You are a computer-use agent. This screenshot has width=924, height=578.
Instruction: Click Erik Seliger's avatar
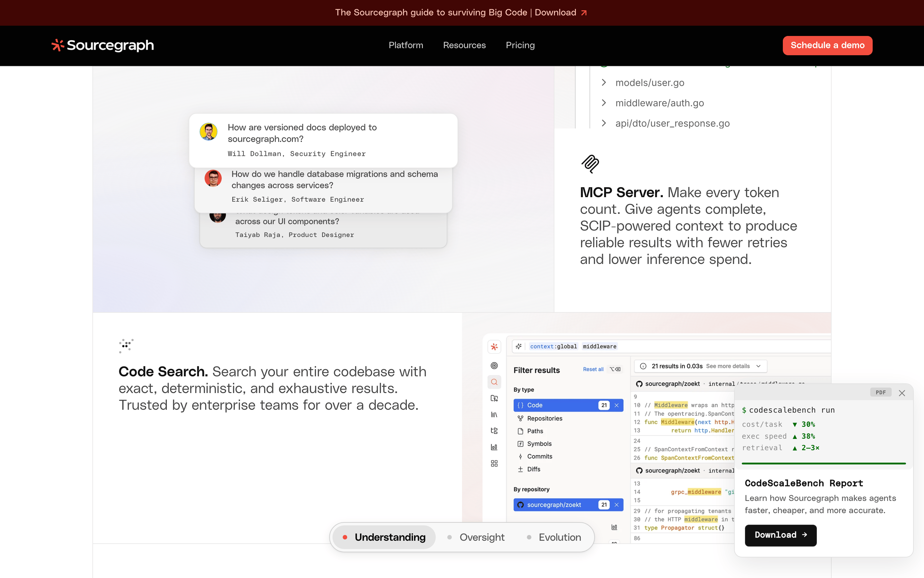pos(213,178)
